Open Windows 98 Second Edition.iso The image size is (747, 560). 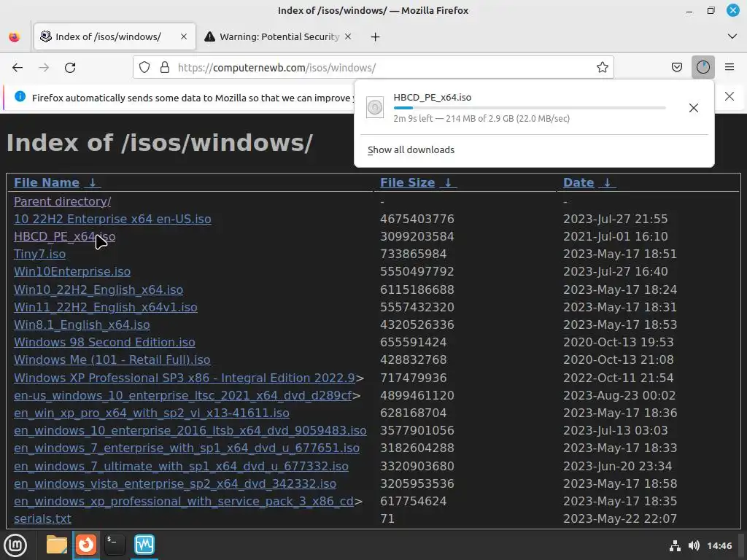click(104, 343)
